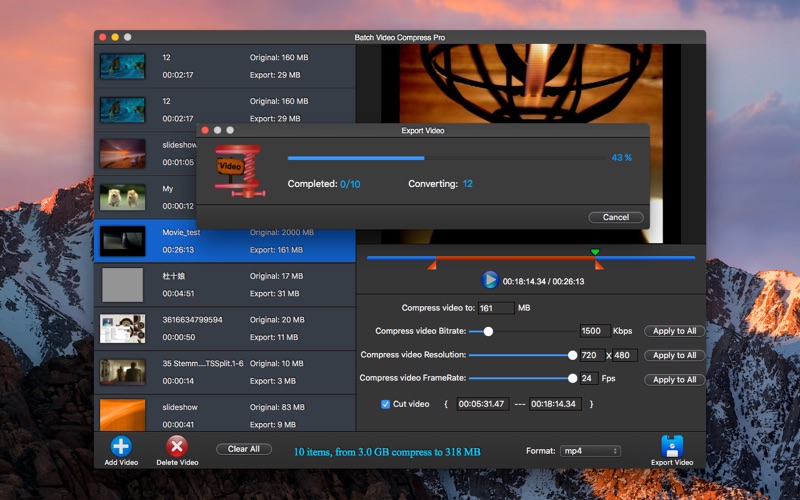Viewport: 800px width, 500px height.
Task: Clear All videos from the list
Action: click(243, 449)
